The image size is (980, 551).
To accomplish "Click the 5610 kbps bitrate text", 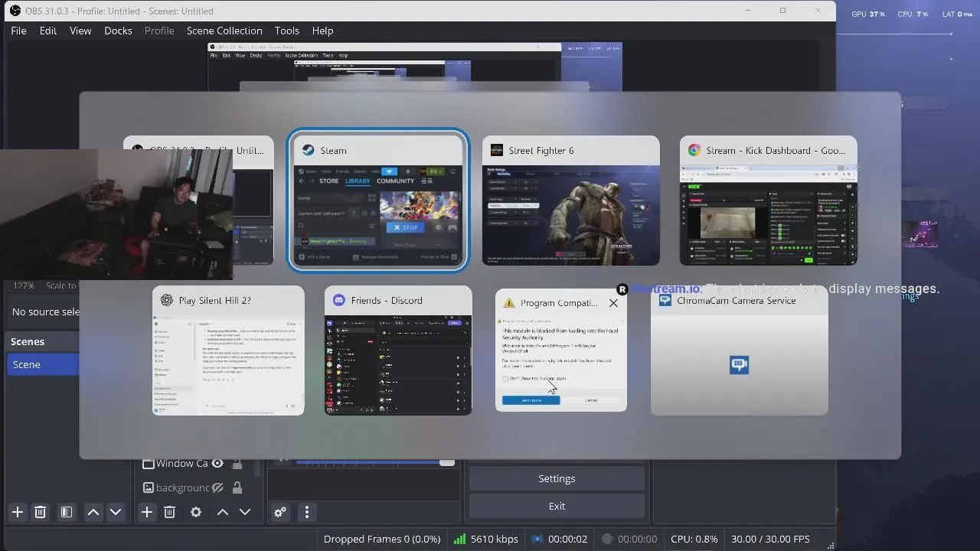I will click(x=495, y=539).
